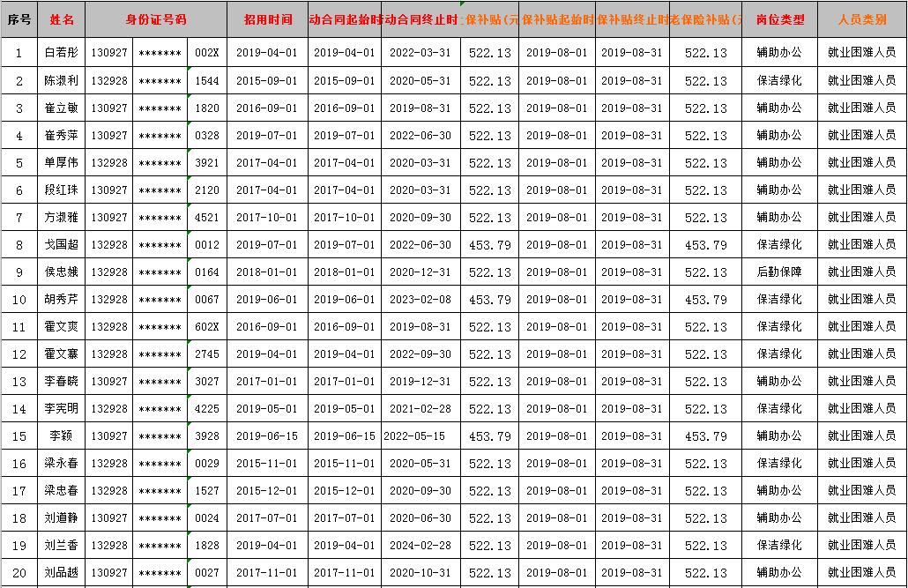The width and height of the screenshot is (908, 588).
Task: Select row number 10 cell
Action: [19, 300]
